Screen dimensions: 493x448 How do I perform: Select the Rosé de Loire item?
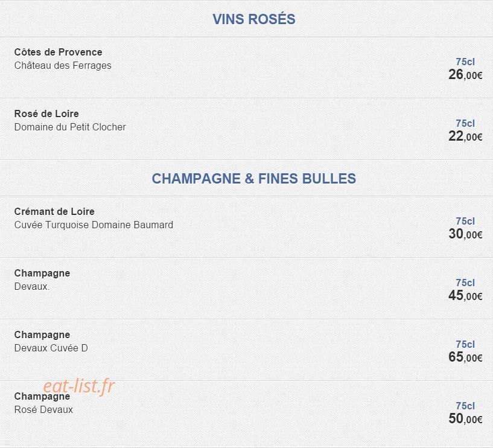coord(46,114)
